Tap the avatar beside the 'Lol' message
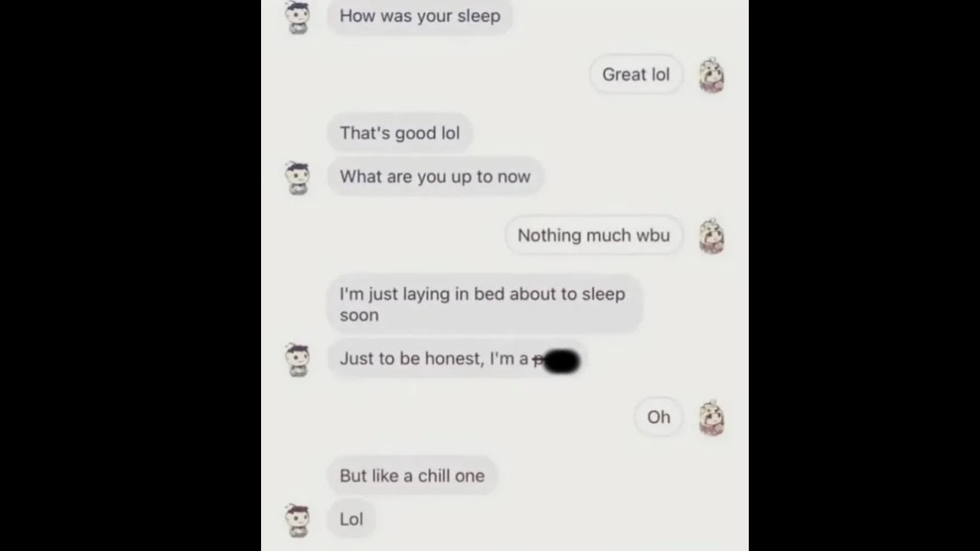 tap(297, 520)
